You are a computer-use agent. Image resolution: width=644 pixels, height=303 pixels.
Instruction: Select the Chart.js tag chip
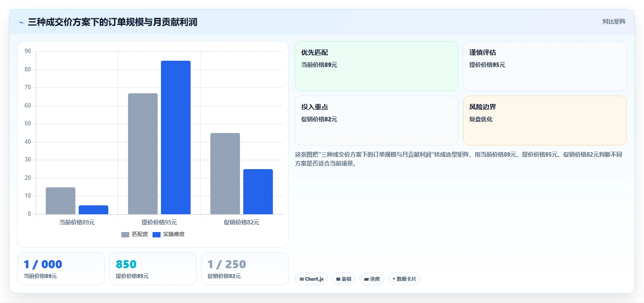[x=311, y=279]
